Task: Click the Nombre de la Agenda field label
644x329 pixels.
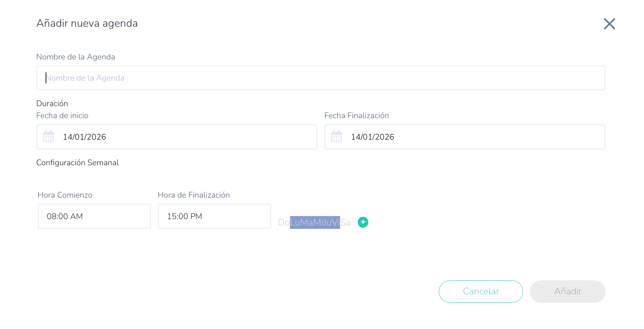Action: click(x=75, y=57)
